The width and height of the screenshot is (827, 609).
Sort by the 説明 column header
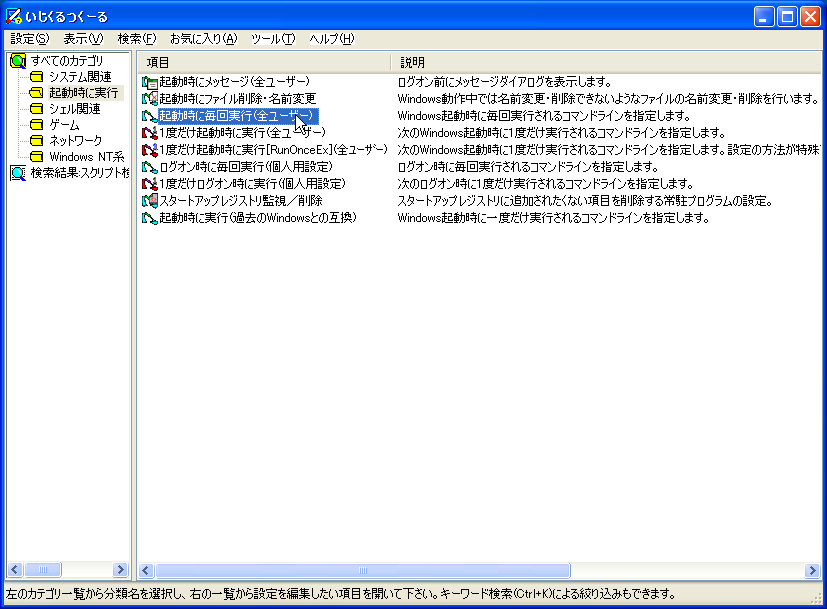click(x=607, y=62)
